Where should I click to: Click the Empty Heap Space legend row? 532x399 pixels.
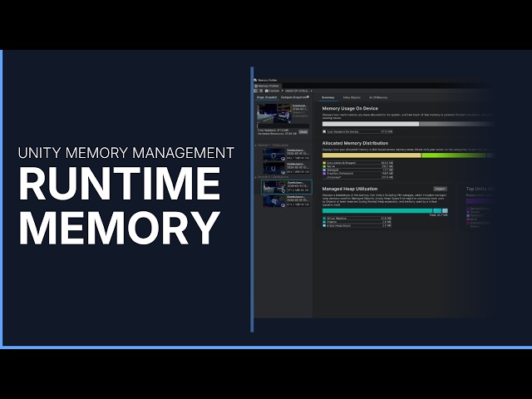(x=357, y=225)
